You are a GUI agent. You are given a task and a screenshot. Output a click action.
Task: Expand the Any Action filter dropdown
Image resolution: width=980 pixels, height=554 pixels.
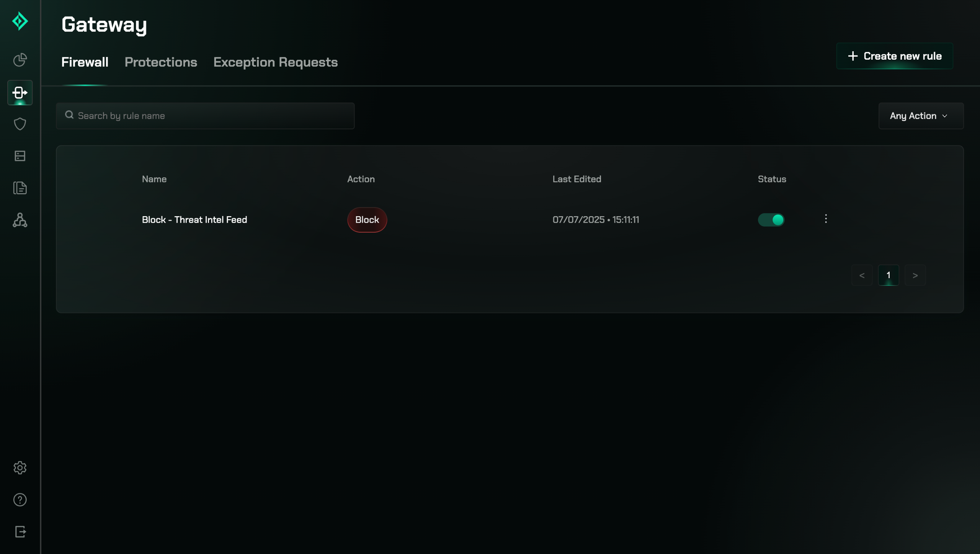click(x=921, y=116)
